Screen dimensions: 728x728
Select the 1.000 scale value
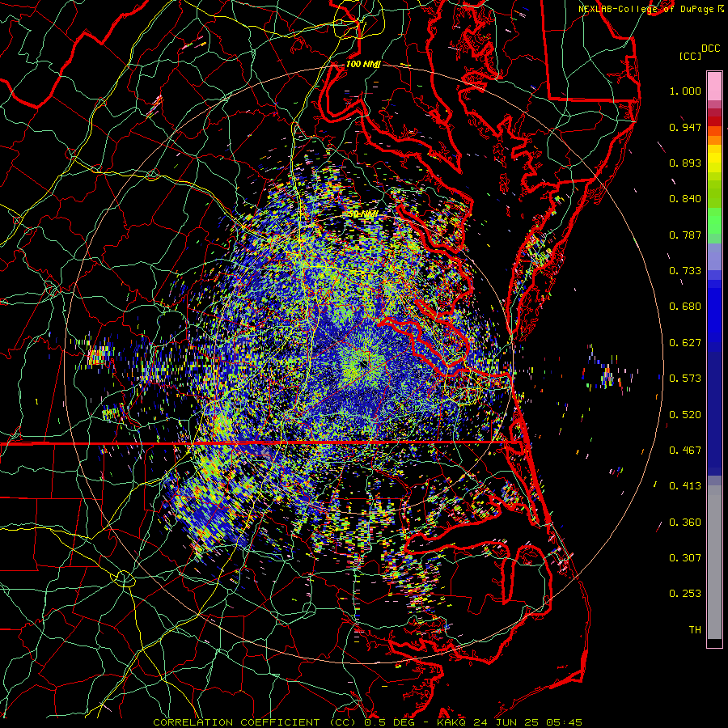685,91
